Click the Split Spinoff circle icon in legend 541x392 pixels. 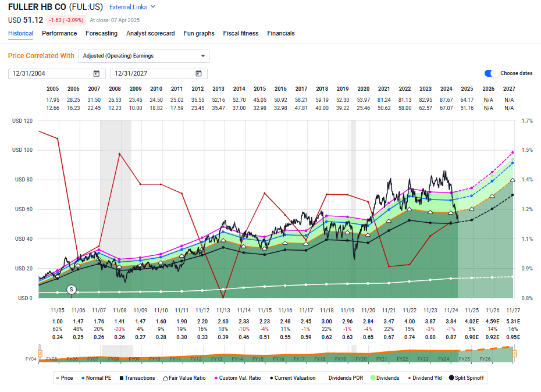(451, 377)
